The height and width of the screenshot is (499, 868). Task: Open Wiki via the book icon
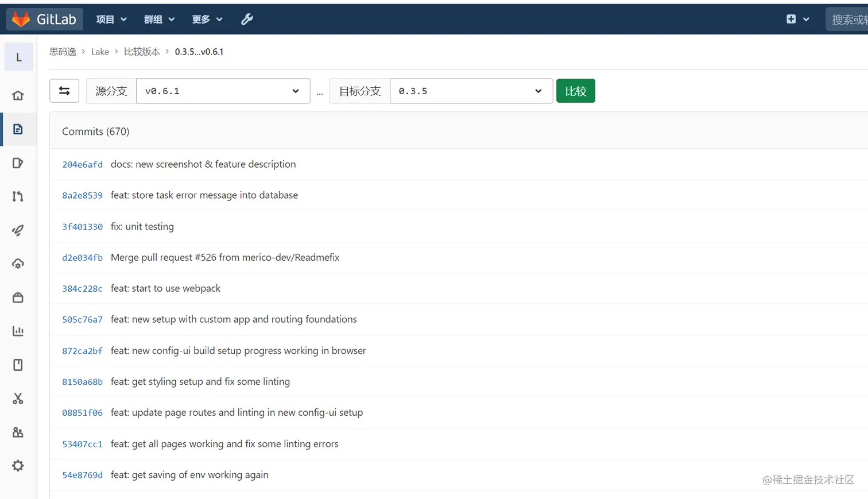[18, 365]
